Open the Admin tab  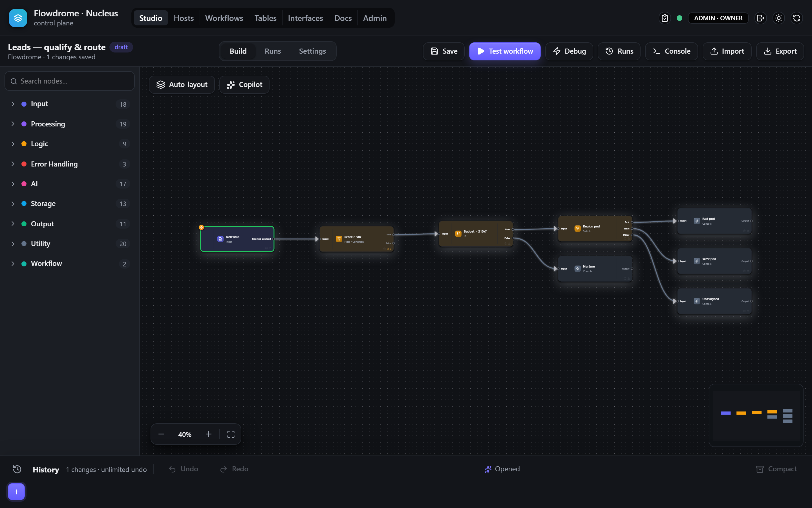point(375,18)
